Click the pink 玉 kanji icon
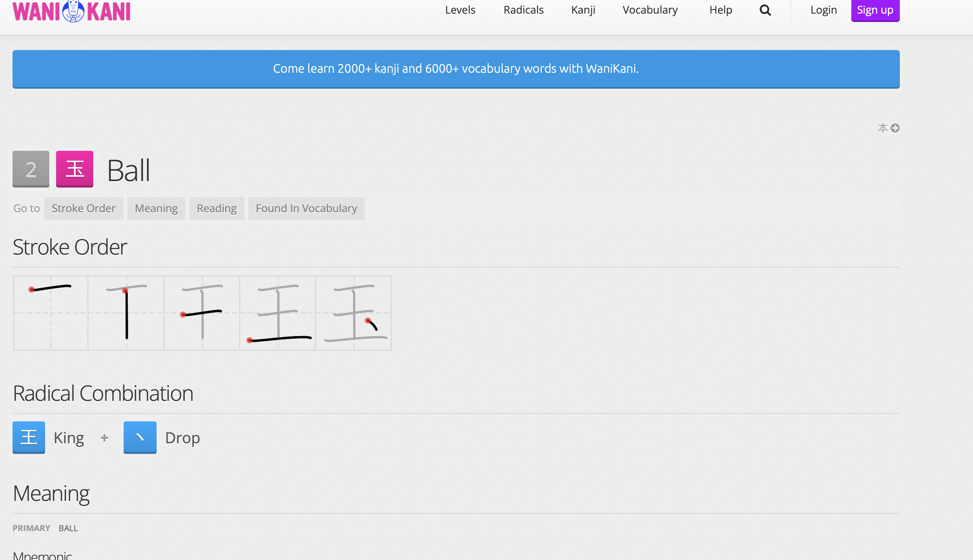Viewport: 973px width, 560px height. click(75, 169)
